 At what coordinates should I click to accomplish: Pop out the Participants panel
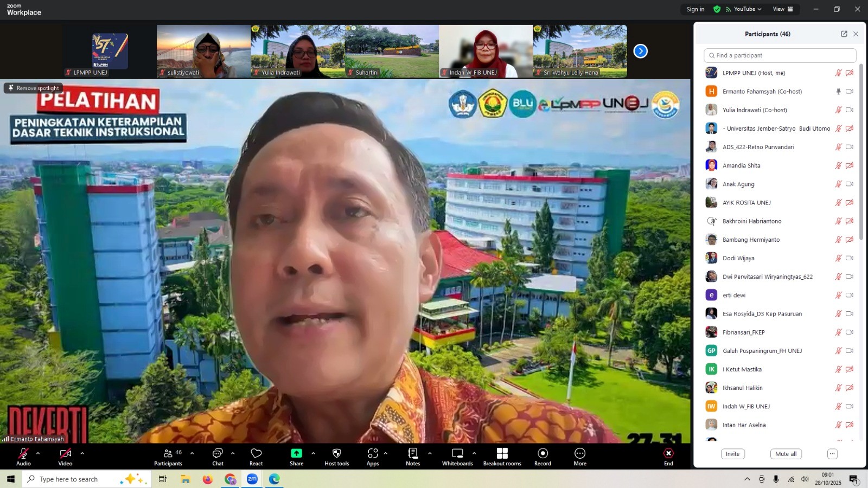tap(844, 34)
